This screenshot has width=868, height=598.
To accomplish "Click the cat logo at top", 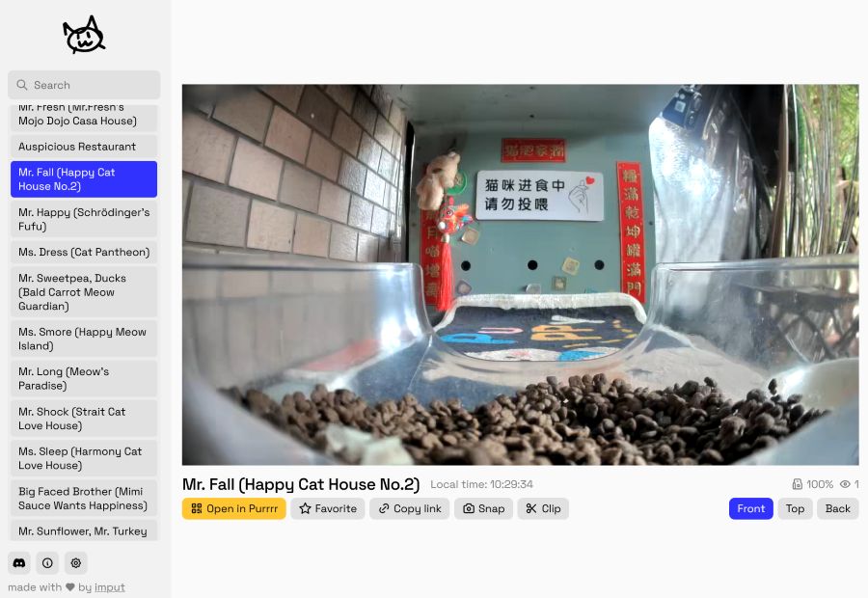I will (x=84, y=35).
